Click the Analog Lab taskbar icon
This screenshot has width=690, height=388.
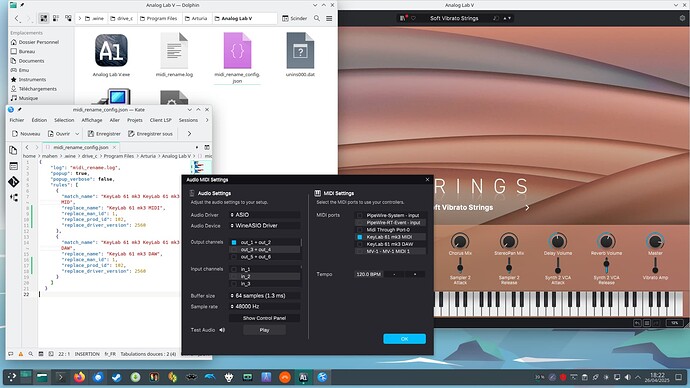point(303,377)
